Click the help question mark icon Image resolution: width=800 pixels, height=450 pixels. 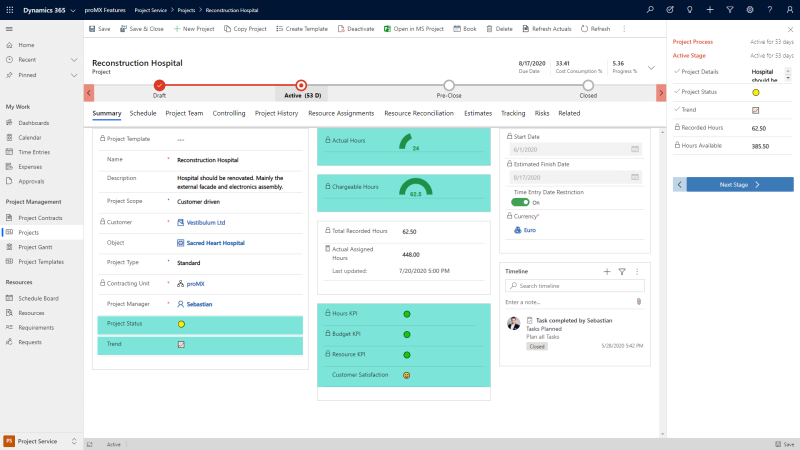[771, 9]
